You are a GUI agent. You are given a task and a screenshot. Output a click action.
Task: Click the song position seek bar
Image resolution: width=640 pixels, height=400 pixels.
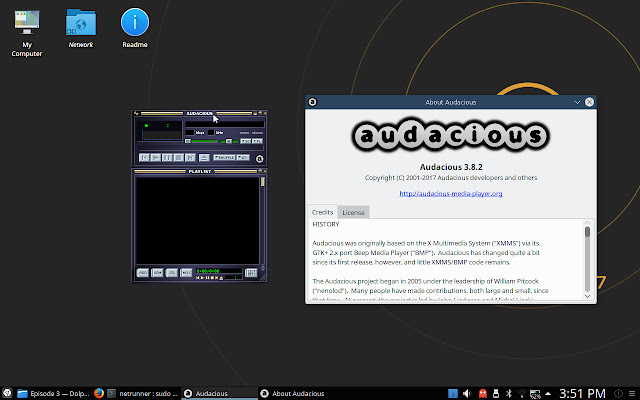(201, 148)
